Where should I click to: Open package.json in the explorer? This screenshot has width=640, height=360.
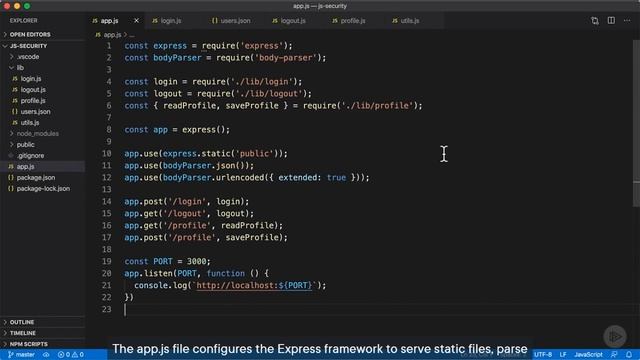(36, 178)
